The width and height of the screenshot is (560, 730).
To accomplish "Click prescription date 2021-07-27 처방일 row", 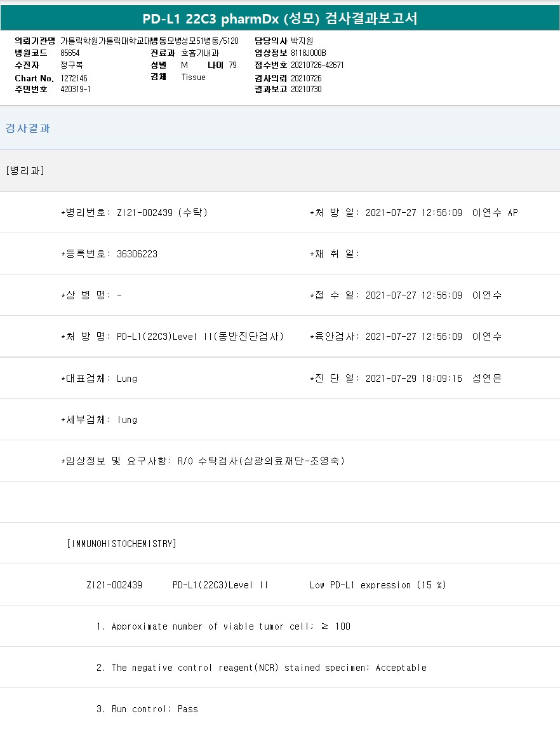I will [414, 213].
